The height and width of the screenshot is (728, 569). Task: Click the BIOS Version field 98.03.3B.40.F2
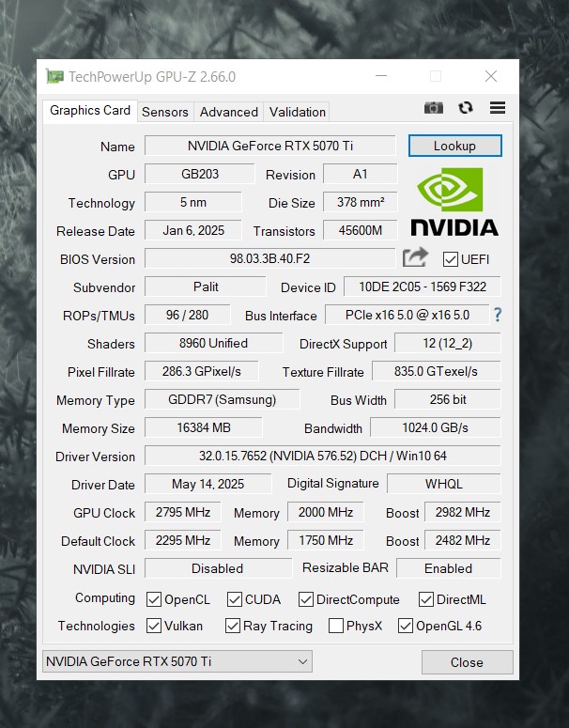tap(269, 258)
